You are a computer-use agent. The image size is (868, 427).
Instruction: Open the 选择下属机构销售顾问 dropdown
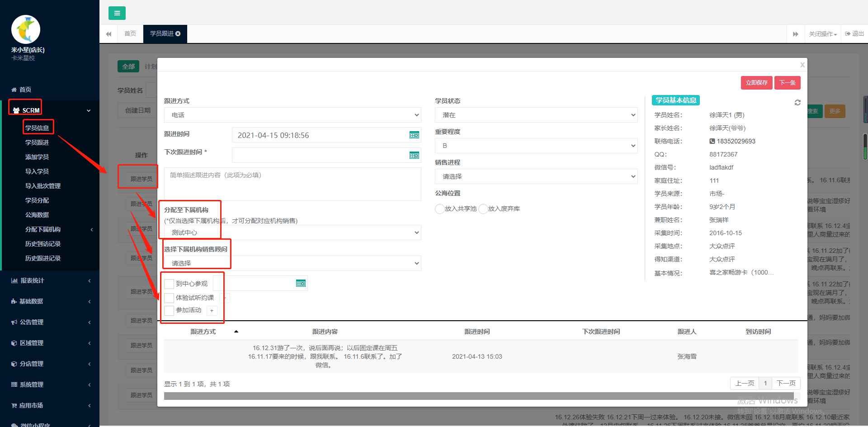[292, 263]
